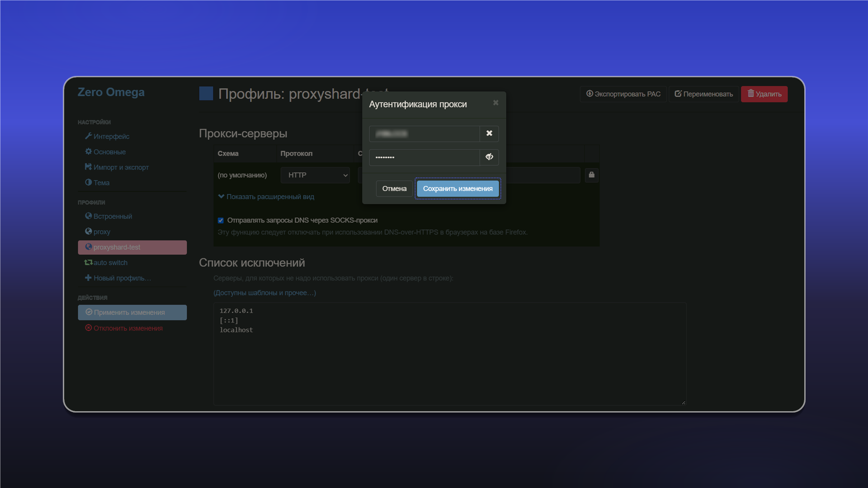
Task: Click the download icon on Экспортировать PAC
Action: pos(590,94)
